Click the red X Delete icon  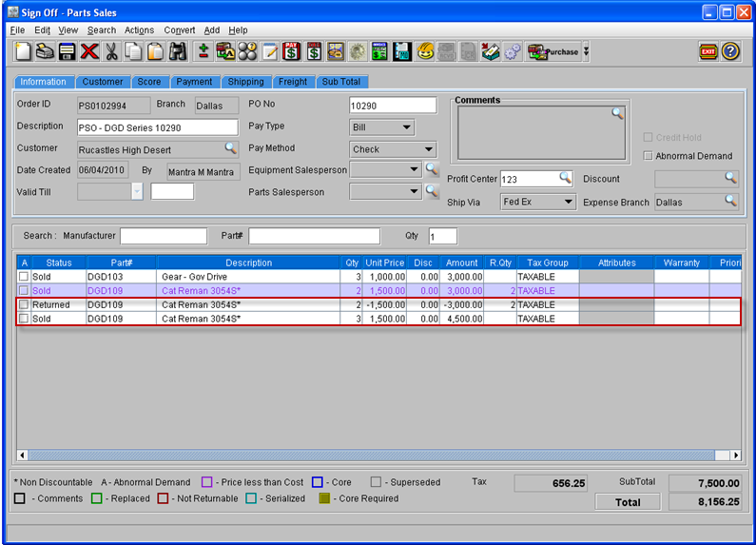pyautogui.click(x=89, y=51)
